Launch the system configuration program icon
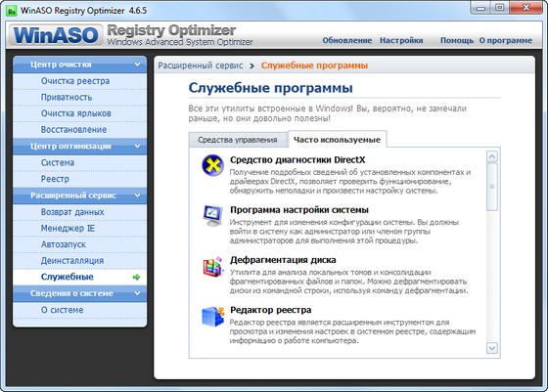 point(213,215)
